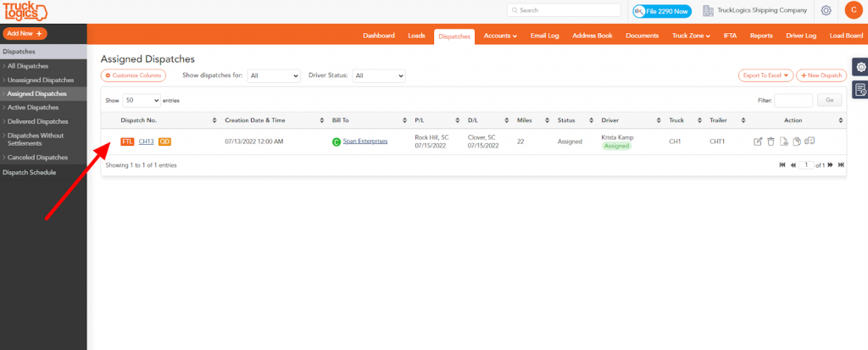Click green Assigned driver status badge
The image size is (868, 350).
click(x=616, y=147)
